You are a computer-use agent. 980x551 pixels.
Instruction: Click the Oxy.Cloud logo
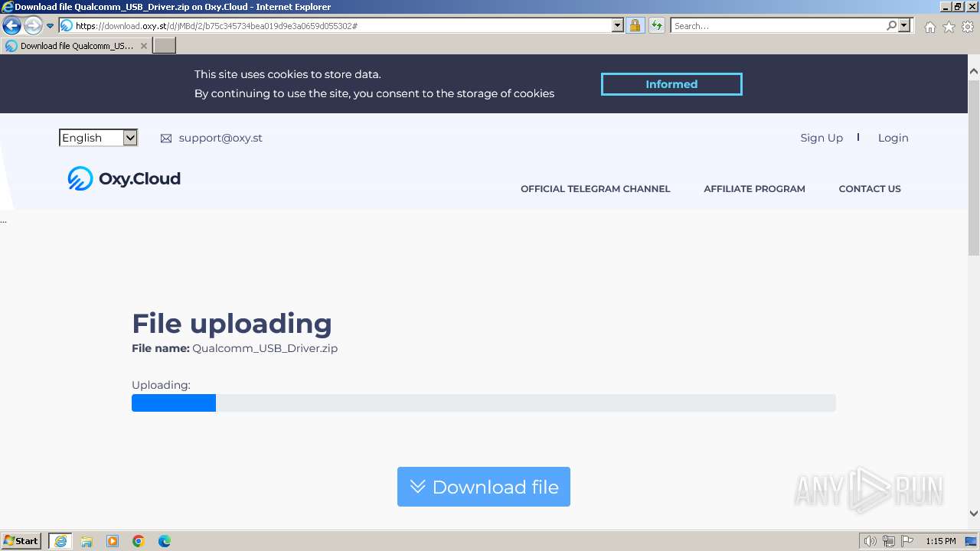coord(124,178)
